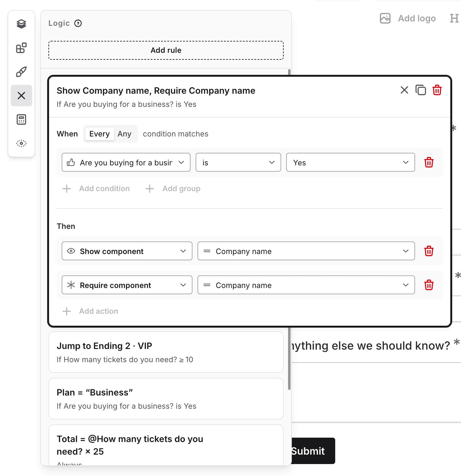Open the layers panel in the sidebar
Screen dimensions: 461x476
pos(21,24)
